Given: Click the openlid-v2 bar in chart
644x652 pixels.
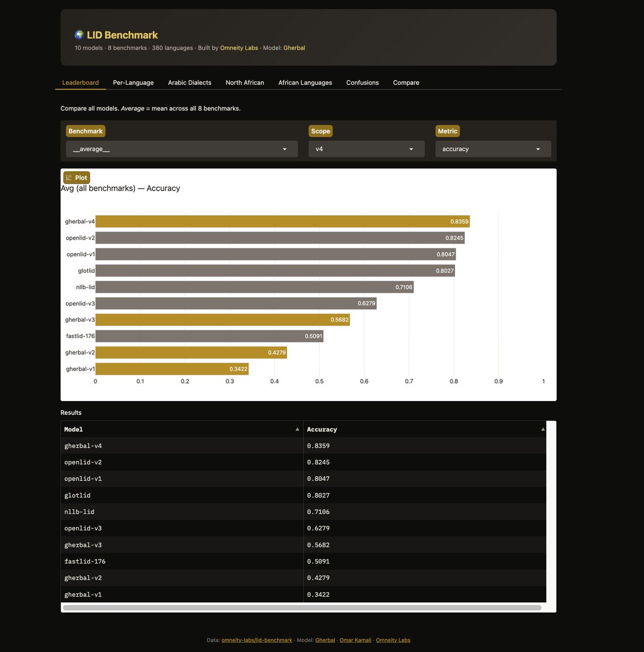Looking at the screenshot, I should pos(280,238).
